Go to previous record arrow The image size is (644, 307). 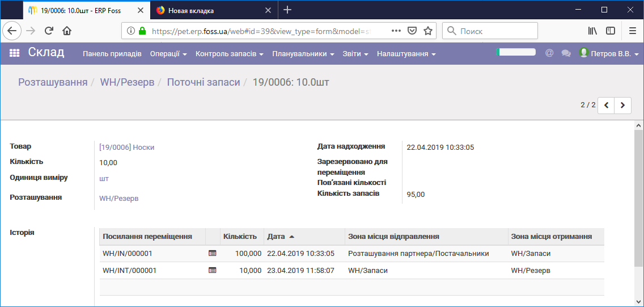(606, 105)
